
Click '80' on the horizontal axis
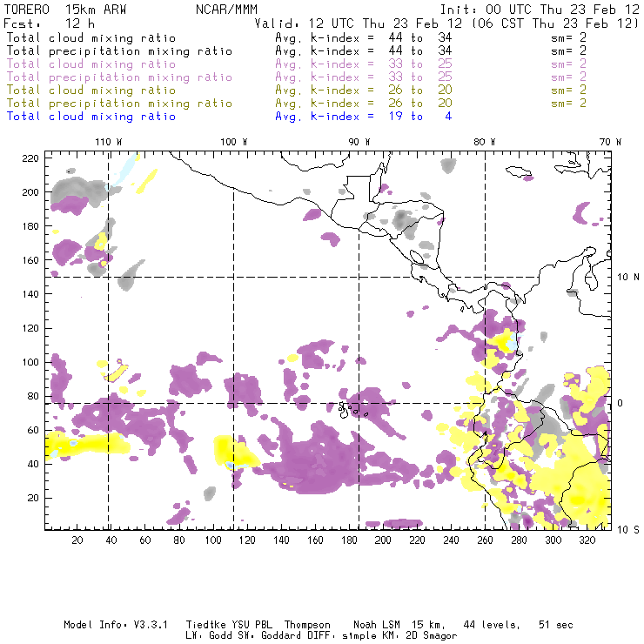[179, 540]
